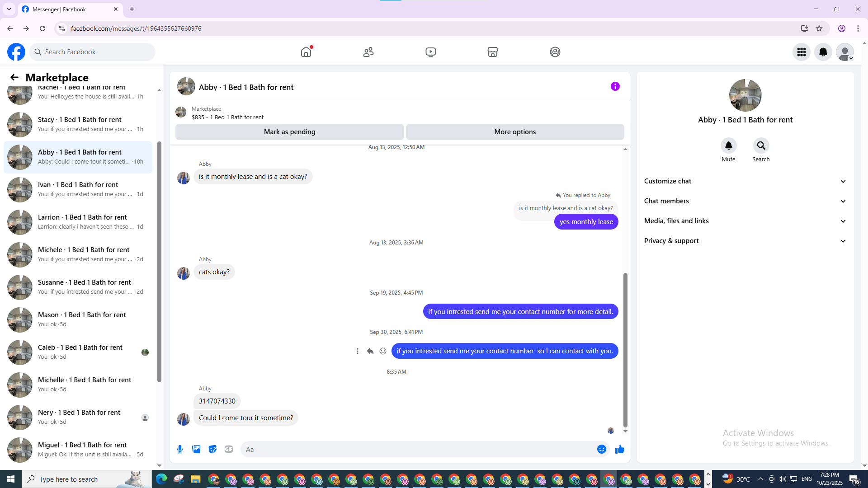This screenshot has height=488, width=868.
Task: Click the More options button
Action: pyautogui.click(x=514, y=132)
